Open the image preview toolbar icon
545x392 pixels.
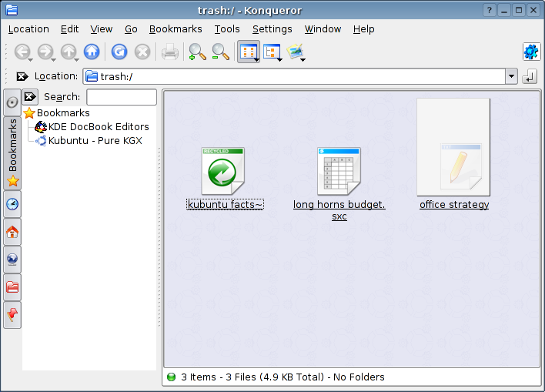pos(294,52)
